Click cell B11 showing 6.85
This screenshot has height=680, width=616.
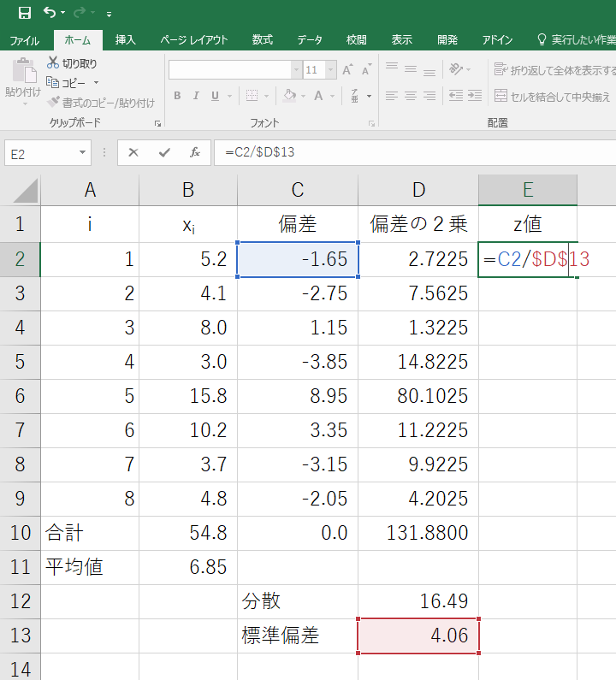188,567
